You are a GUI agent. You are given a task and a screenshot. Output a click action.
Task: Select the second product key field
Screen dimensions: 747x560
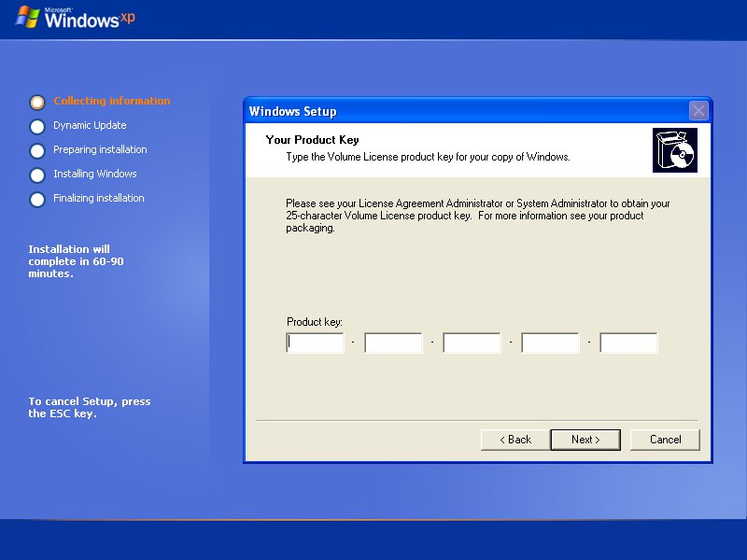(393, 343)
